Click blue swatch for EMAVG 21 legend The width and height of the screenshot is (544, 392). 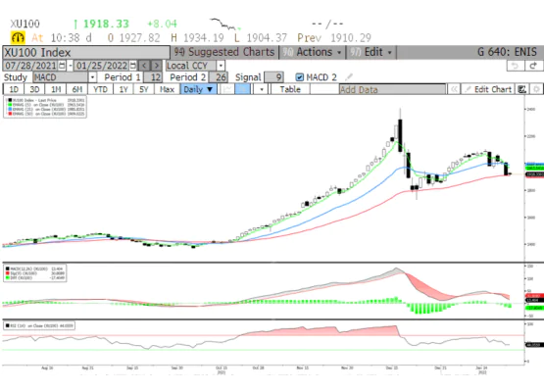click(10, 109)
